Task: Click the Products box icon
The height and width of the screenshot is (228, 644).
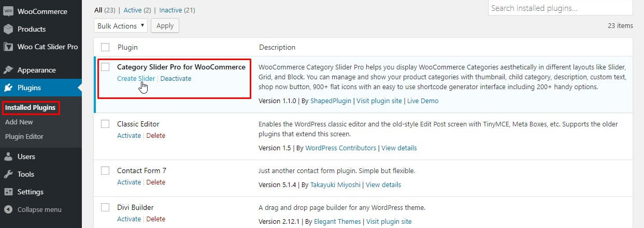Action: tap(8, 29)
